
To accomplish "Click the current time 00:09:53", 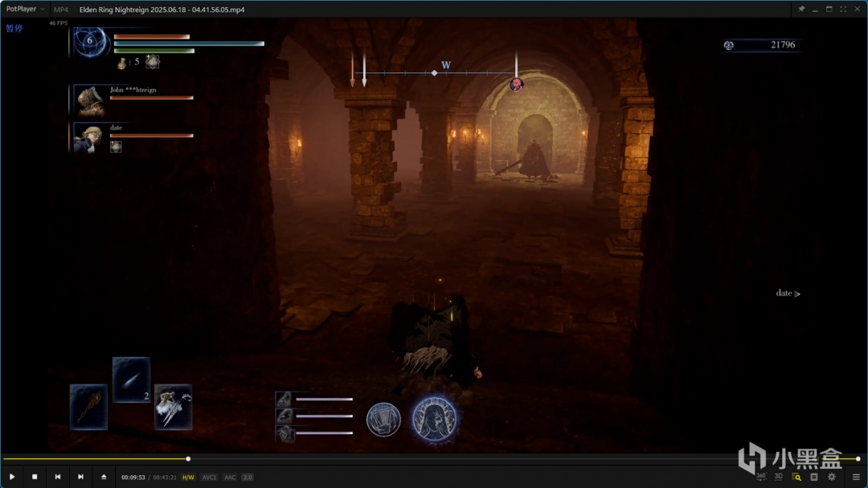I will click(133, 478).
